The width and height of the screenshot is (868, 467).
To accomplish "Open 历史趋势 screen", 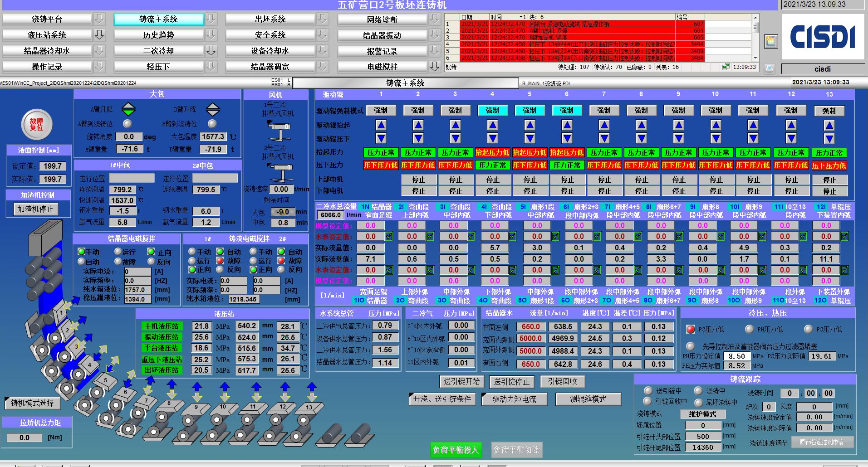I will pyautogui.click(x=158, y=35).
